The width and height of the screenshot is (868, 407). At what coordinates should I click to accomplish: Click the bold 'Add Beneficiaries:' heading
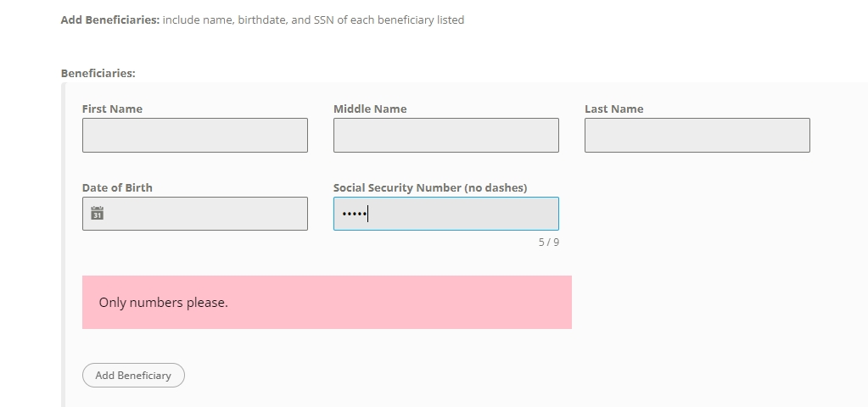pyautogui.click(x=110, y=20)
